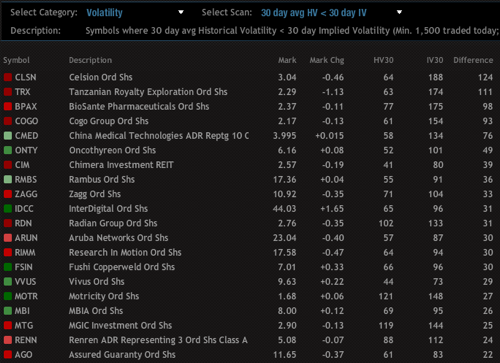Screen dimensions: 500x363
Task: Sort by the Difference column header
Action: pyautogui.click(x=473, y=60)
